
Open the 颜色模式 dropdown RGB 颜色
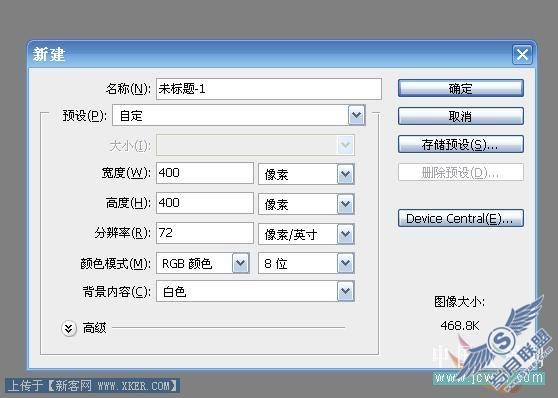(202, 263)
